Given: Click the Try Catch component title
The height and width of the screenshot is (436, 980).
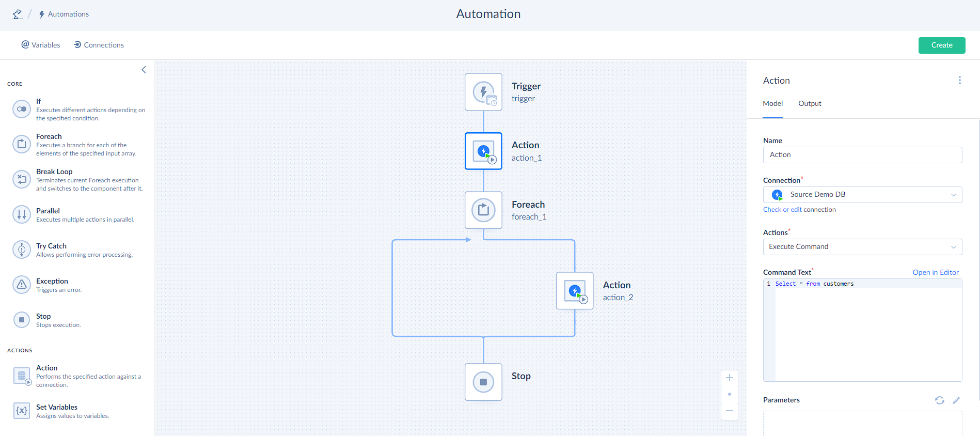Looking at the screenshot, I should (x=51, y=246).
